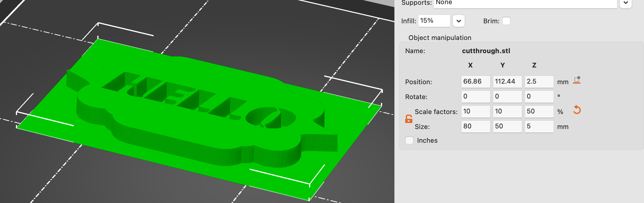Screen dimensions: 644x203
Task: Edit the Position Y field 112.44
Action: (508, 81)
